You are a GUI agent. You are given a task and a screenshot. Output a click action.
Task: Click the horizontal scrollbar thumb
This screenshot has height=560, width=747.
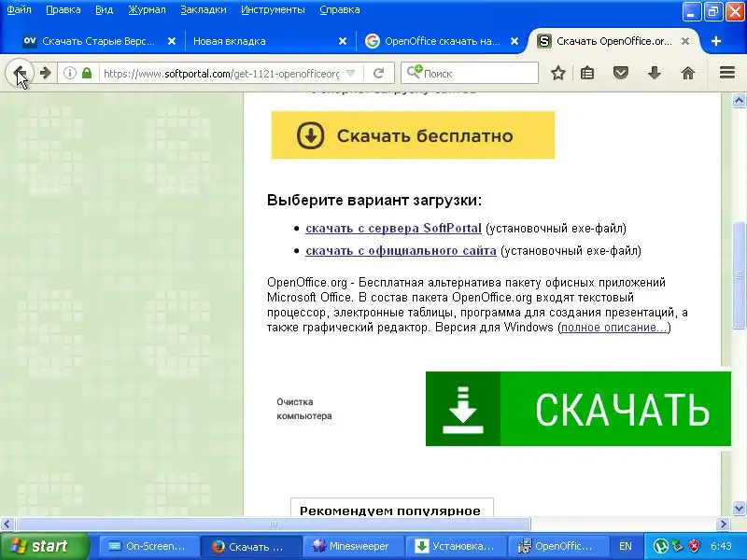point(273,525)
